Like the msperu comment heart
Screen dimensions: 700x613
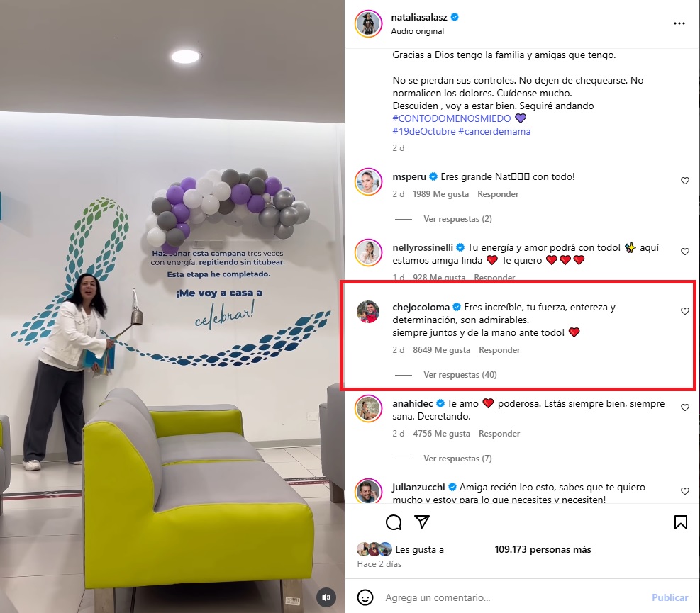685,181
